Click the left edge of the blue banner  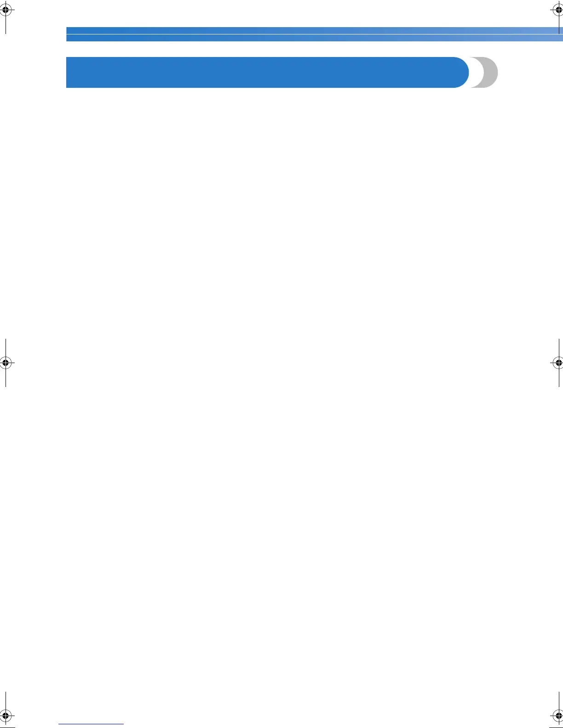pyautogui.click(x=68, y=72)
